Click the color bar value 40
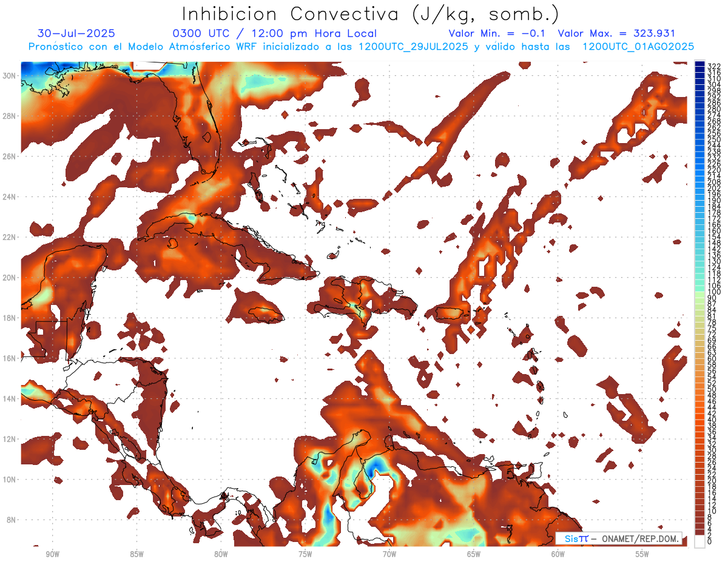 pos(712,420)
